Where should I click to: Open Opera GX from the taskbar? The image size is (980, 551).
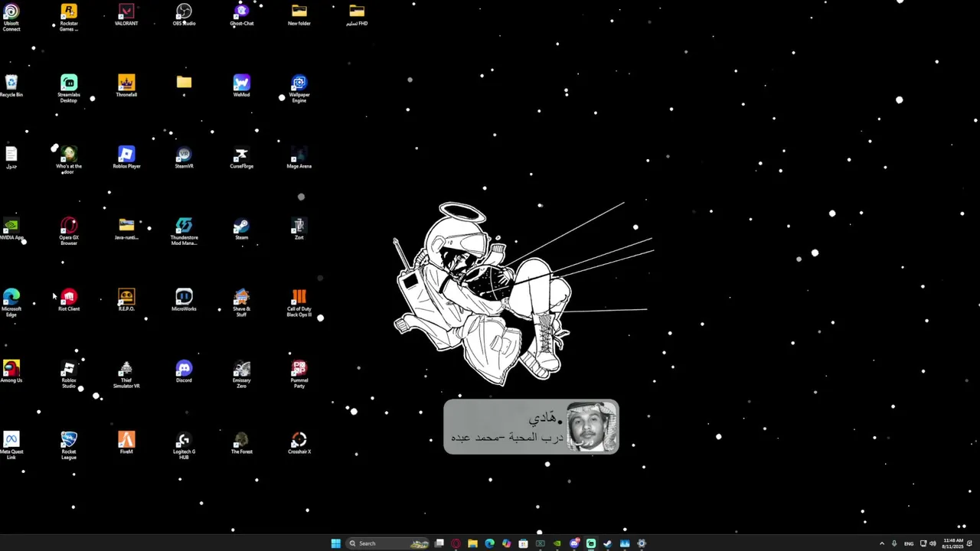tap(456, 543)
